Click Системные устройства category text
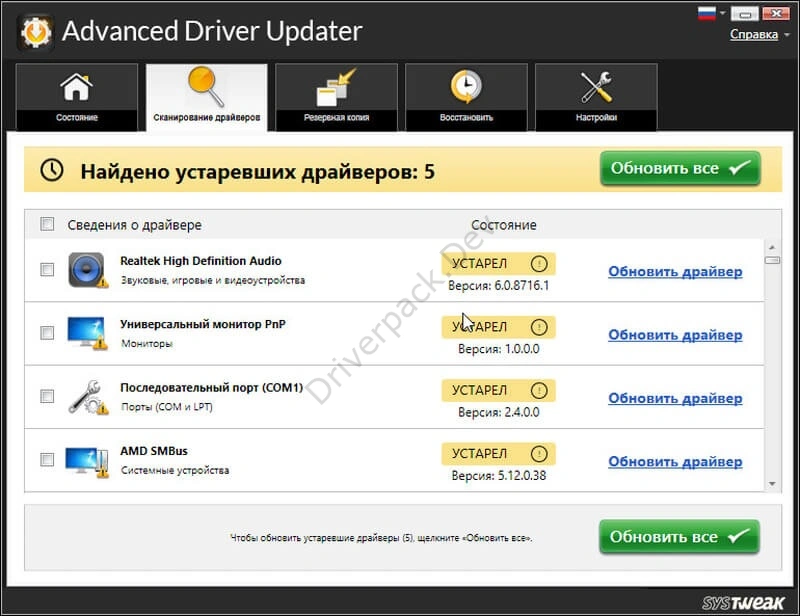The image size is (800, 616). (x=174, y=470)
